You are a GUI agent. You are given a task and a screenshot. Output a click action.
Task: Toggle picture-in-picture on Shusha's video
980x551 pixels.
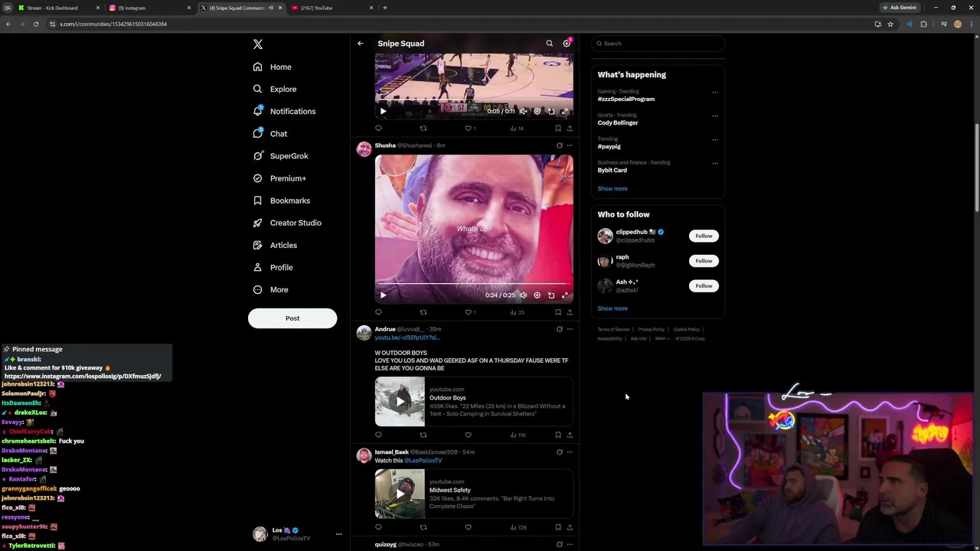coord(550,295)
